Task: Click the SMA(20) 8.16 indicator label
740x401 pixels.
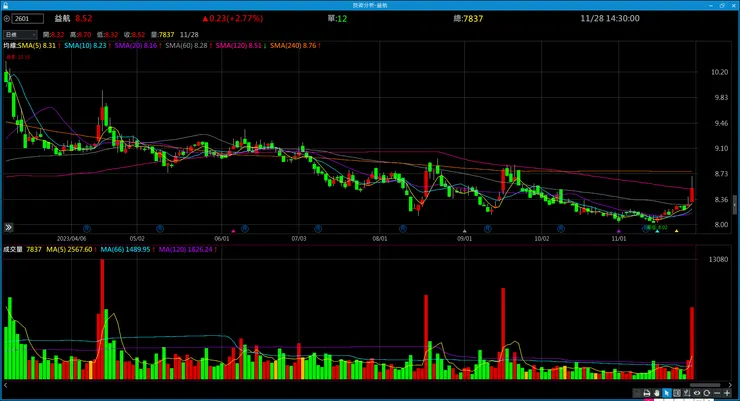Action: point(136,45)
